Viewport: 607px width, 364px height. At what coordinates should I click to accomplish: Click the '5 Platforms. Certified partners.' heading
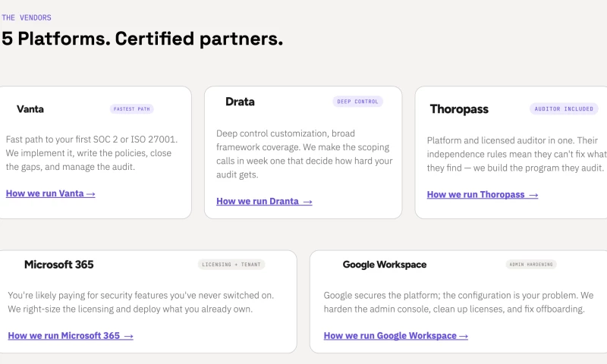click(143, 39)
